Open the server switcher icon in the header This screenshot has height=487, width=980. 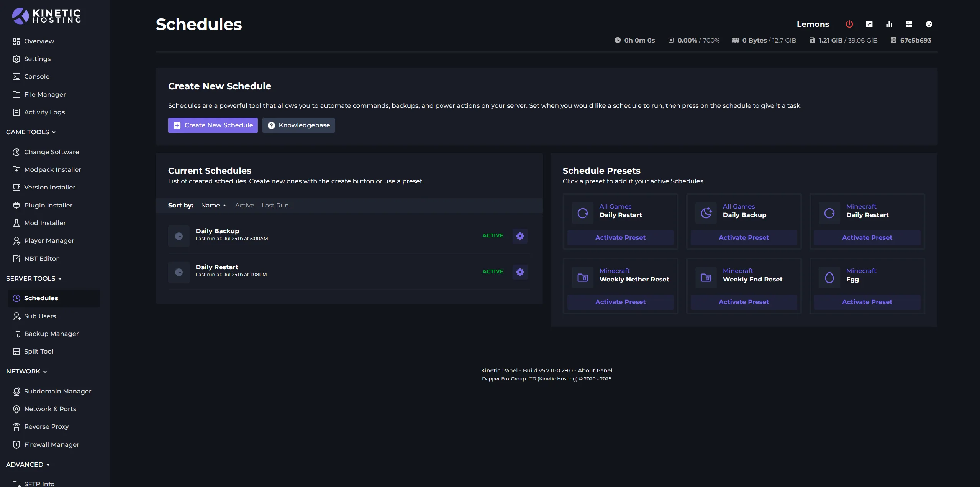tap(869, 24)
